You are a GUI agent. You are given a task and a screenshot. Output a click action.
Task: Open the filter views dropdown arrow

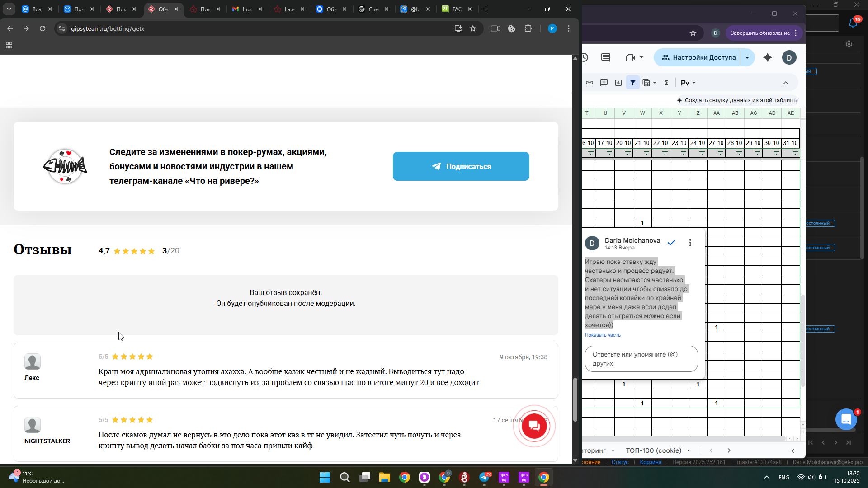[x=654, y=83]
